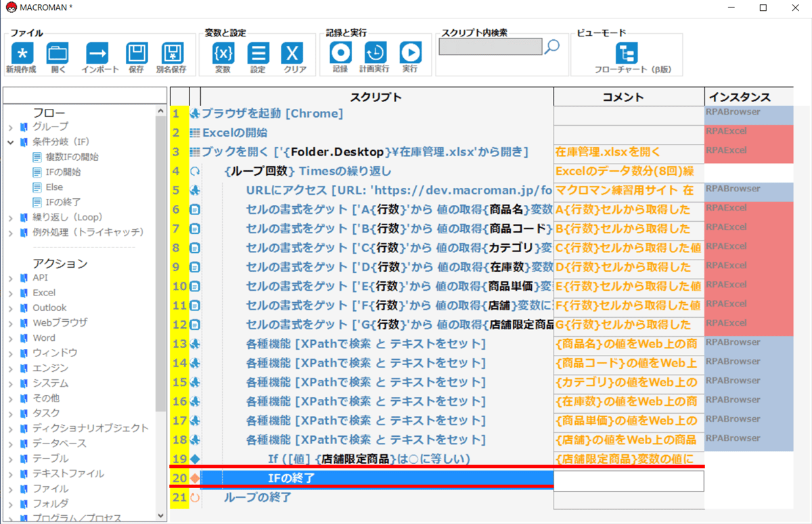Click the row 2 Excel grid icon

click(x=195, y=133)
